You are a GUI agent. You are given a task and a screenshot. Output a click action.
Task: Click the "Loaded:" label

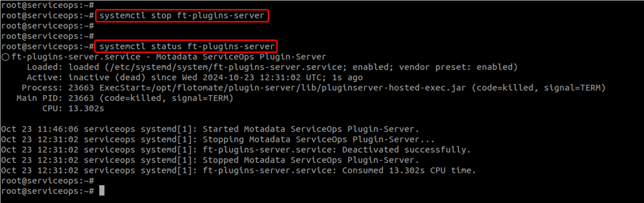[45, 67]
